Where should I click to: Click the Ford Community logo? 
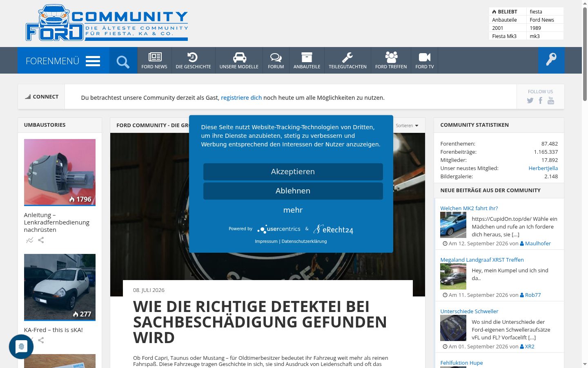[107, 23]
